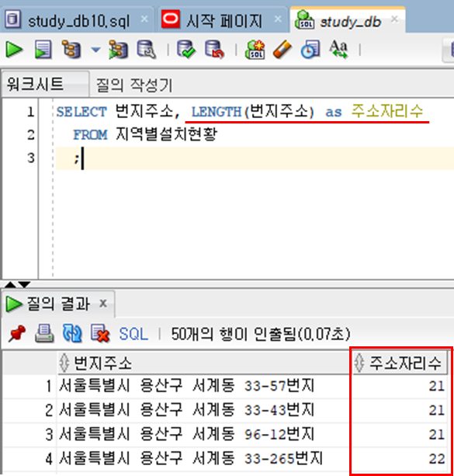Switch to the 시작 페이지 tab
This screenshot has width=454, height=476.
tap(224, 21)
